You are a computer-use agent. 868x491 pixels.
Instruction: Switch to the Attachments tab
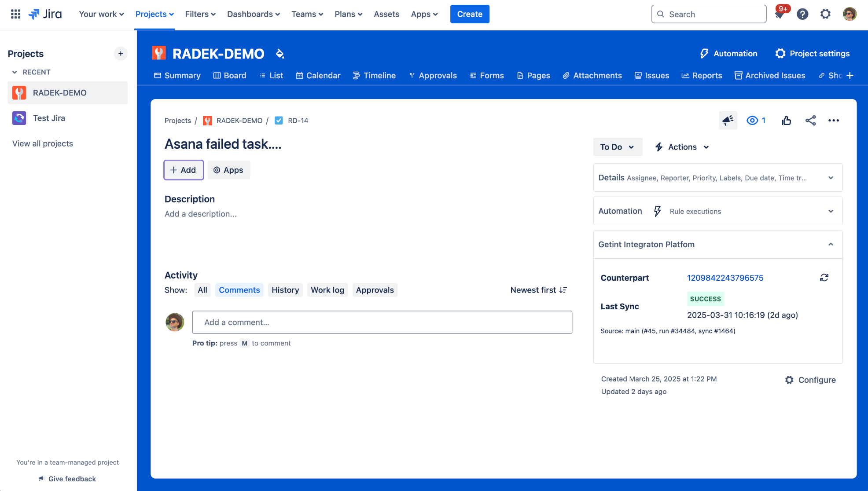(592, 76)
